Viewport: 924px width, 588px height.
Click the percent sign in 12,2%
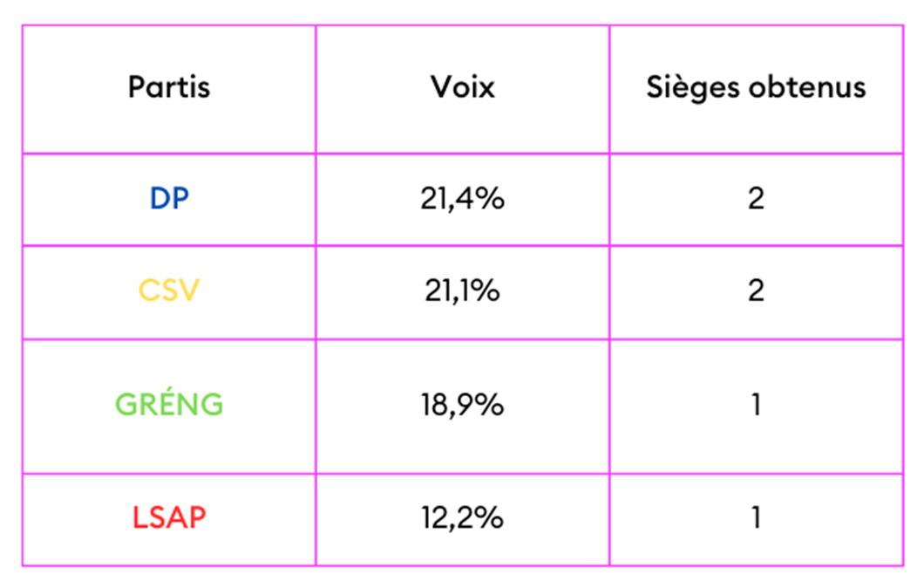491,518
